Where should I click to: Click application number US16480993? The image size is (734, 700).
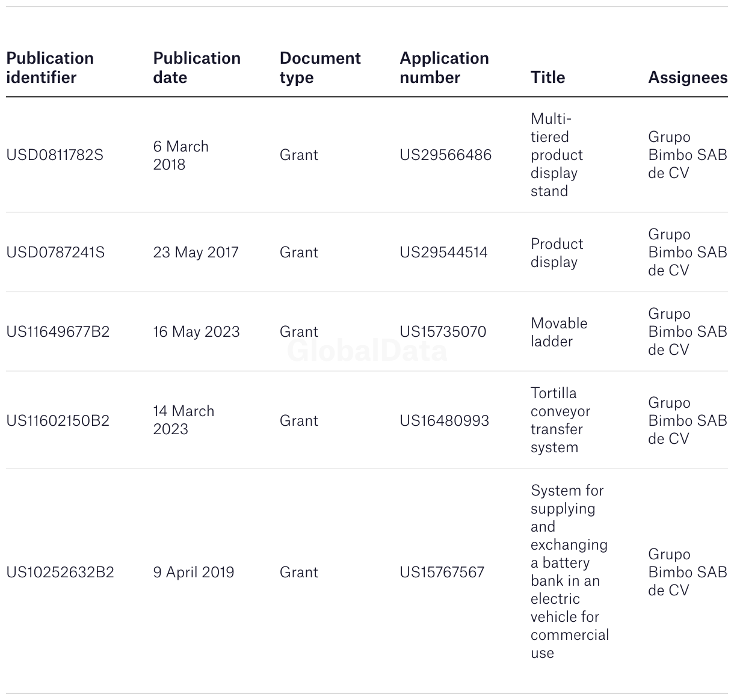[444, 420]
